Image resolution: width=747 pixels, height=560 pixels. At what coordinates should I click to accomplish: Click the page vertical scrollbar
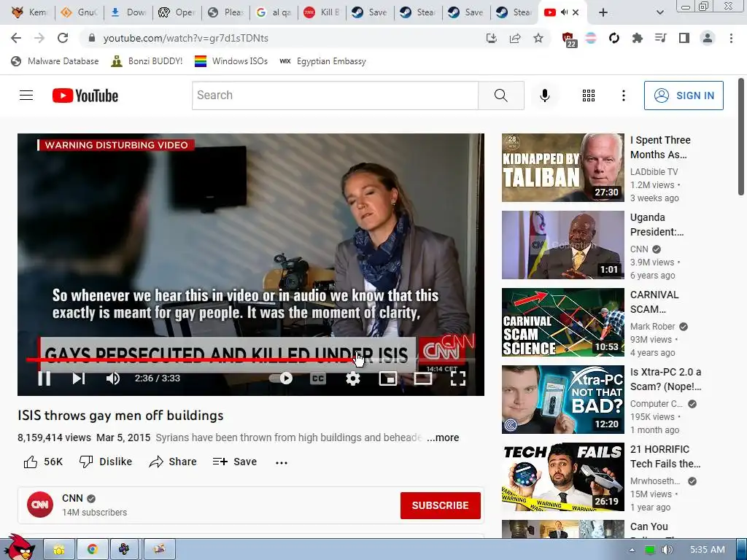741,136
